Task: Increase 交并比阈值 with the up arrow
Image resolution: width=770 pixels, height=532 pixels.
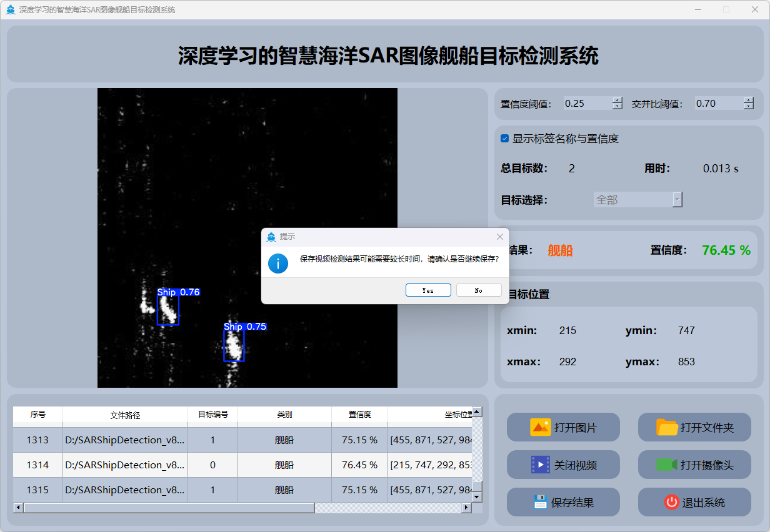Action: coord(749,100)
